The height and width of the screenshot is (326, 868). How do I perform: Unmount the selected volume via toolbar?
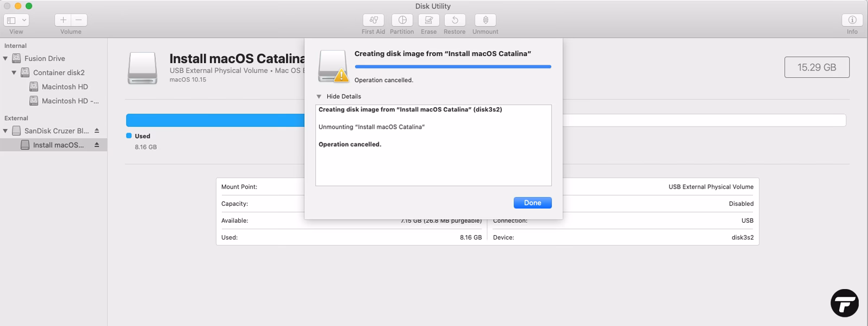click(x=486, y=20)
